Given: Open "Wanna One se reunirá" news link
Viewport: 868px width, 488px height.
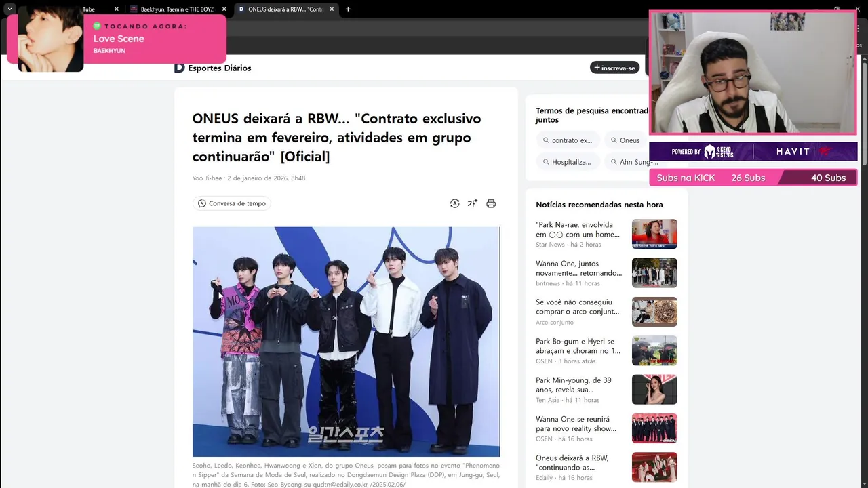Looking at the screenshot, I should (x=576, y=424).
